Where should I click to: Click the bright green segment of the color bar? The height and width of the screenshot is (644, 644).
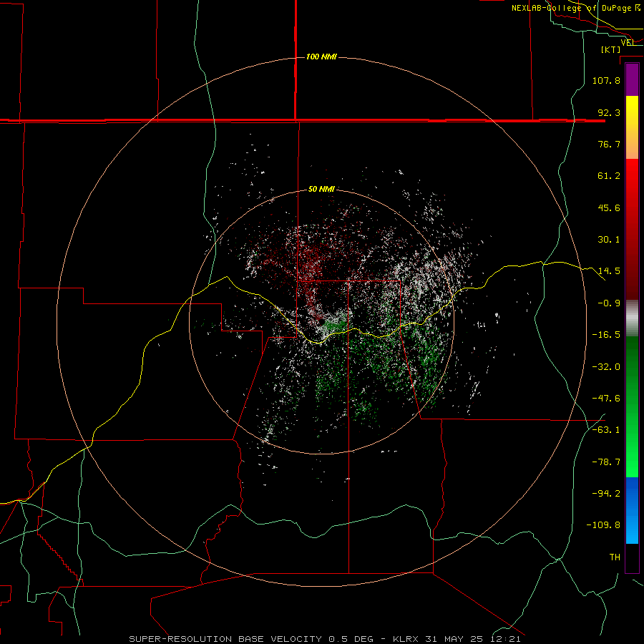point(632,406)
